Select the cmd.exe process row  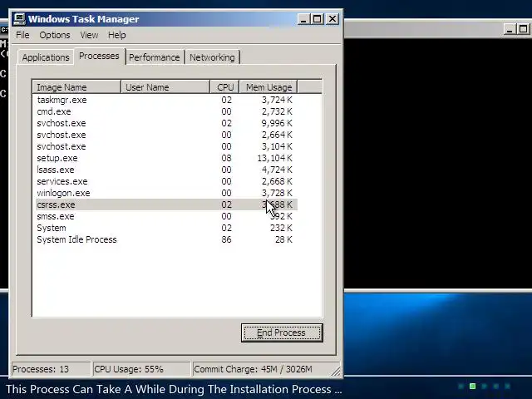click(166, 111)
